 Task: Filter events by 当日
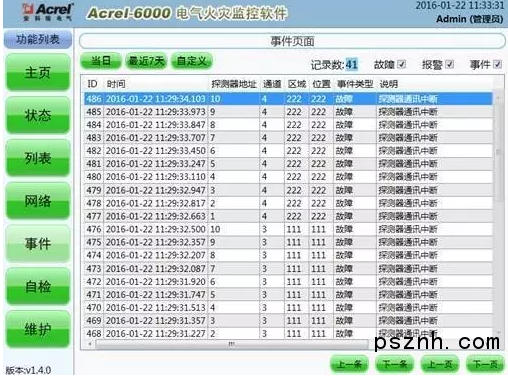point(101,61)
